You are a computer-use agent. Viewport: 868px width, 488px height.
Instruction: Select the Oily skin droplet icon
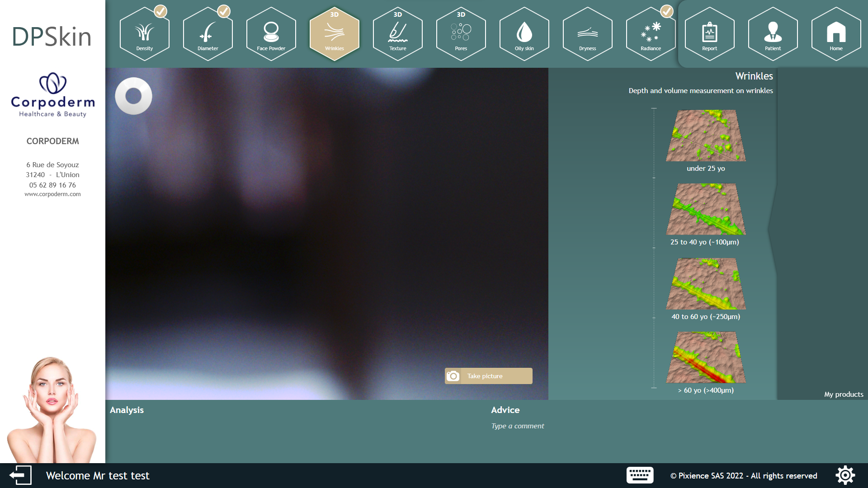524,34
